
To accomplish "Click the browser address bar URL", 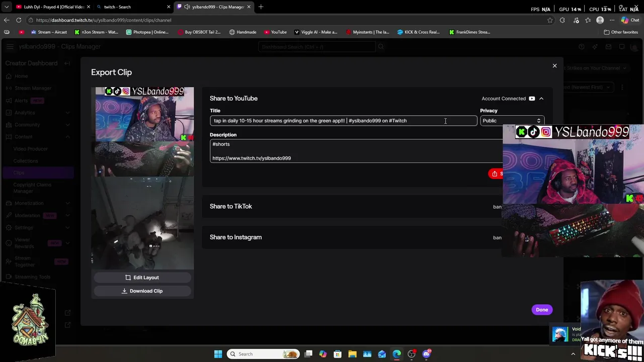I will [104, 20].
